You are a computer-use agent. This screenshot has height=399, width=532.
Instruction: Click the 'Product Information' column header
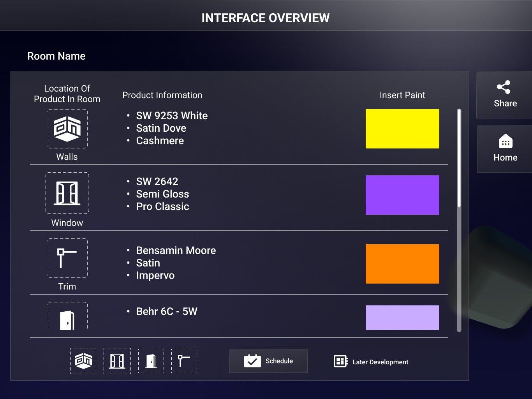pyautogui.click(x=162, y=95)
